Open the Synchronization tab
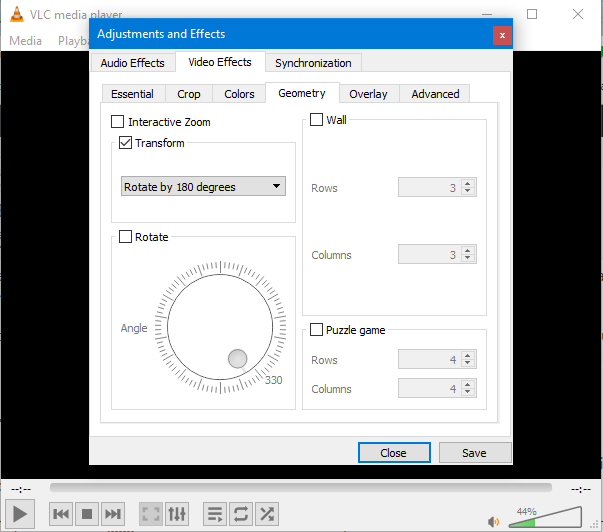This screenshot has height=532, width=603. tap(313, 63)
